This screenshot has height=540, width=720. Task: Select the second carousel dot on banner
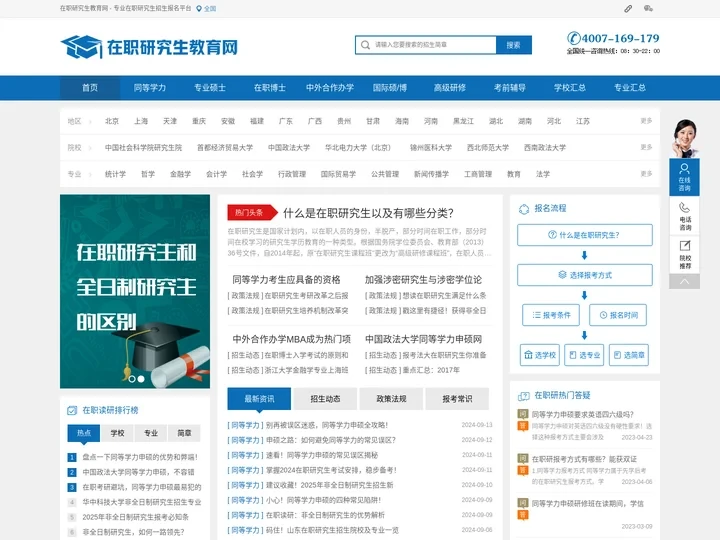pyautogui.click(x=141, y=379)
